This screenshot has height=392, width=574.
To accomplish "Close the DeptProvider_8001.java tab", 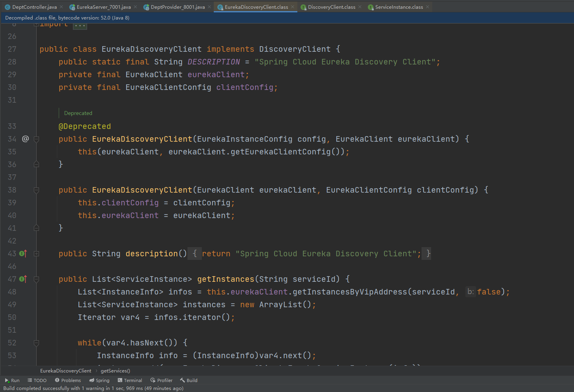I will click(x=209, y=7).
